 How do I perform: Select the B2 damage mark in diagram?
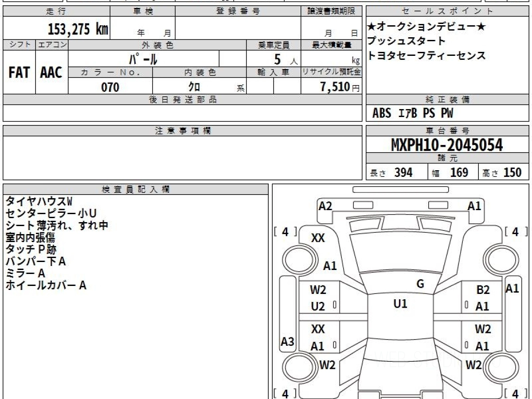coord(483,290)
